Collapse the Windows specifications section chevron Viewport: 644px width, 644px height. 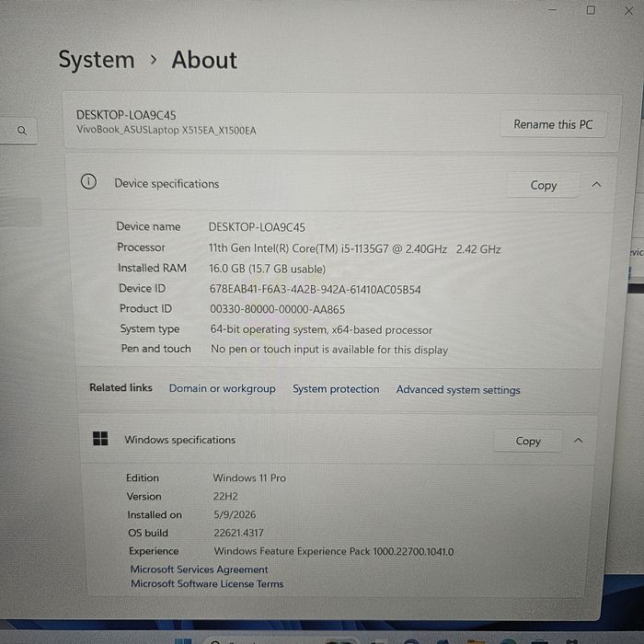coord(578,441)
